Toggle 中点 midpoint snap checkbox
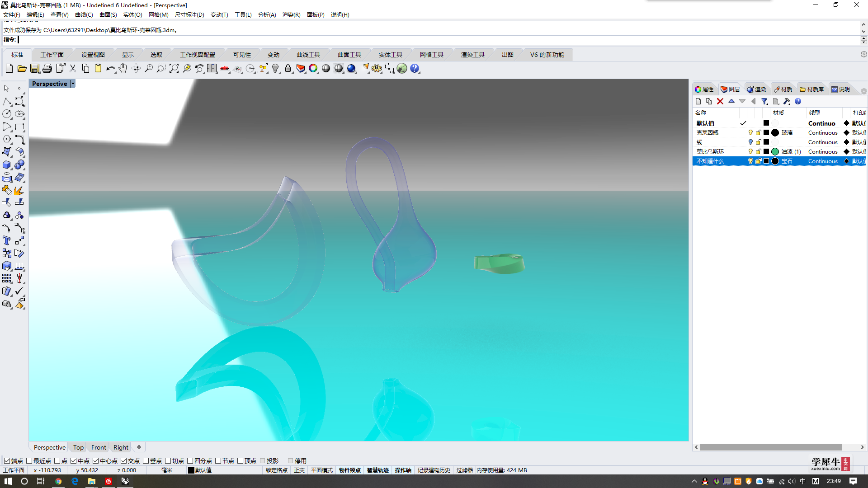Image resolution: width=868 pixels, height=488 pixels. [x=74, y=461]
